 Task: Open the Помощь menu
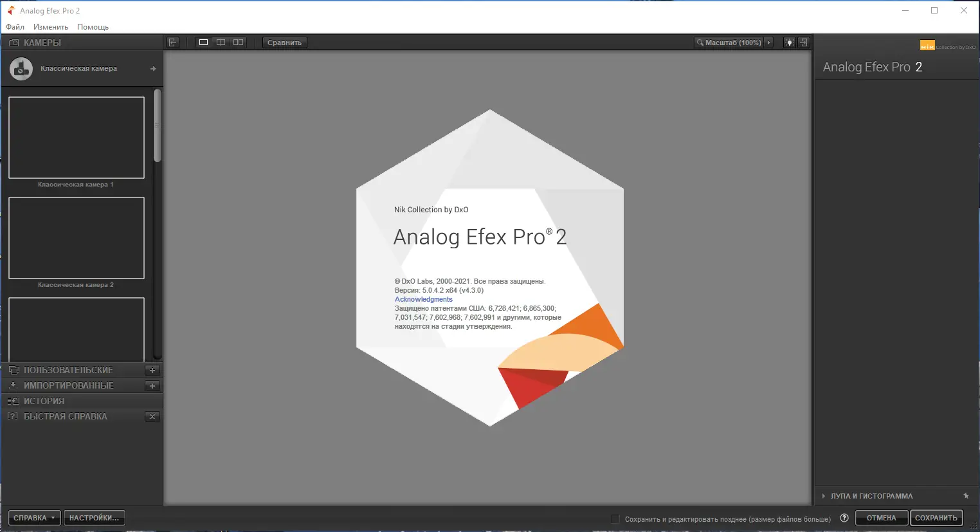pyautogui.click(x=93, y=27)
